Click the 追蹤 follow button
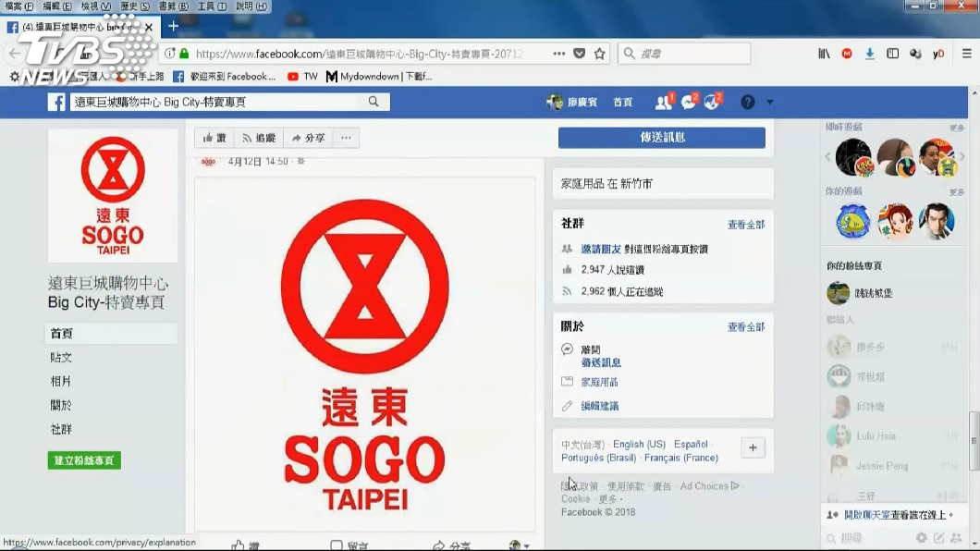The height and width of the screenshot is (551, 980). (259, 138)
